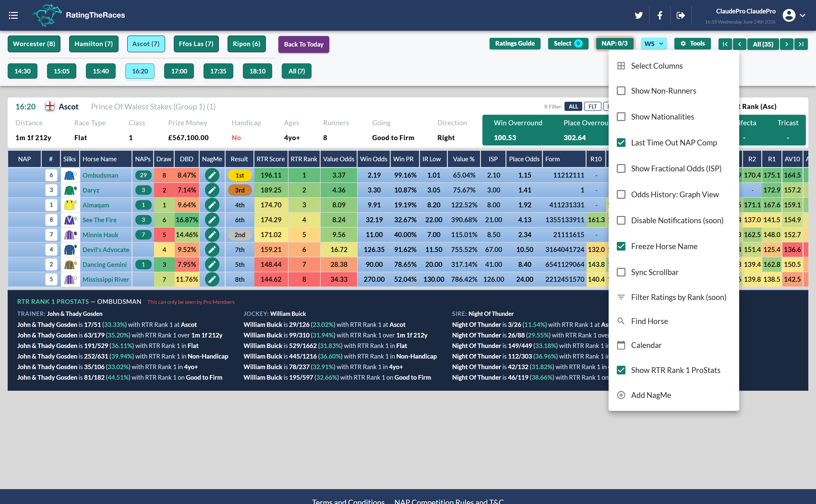Open the Tools menu
The width and height of the screenshot is (816, 504).
click(x=692, y=43)
